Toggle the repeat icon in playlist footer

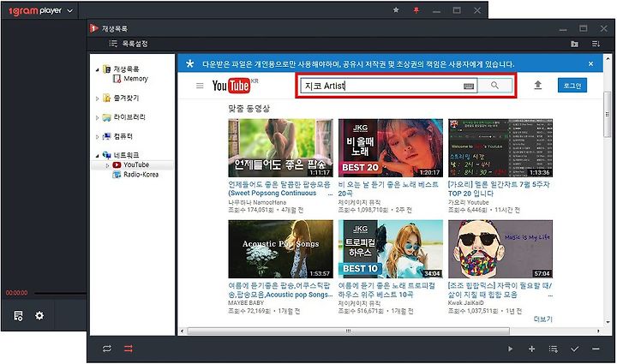click(x=106, y=349)
